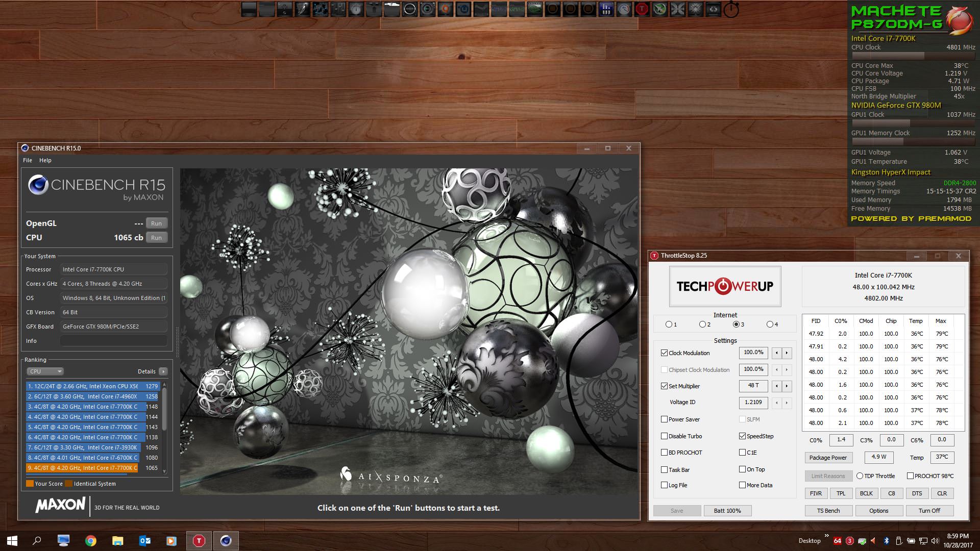Viewport: 980px width, 551px height.
Task: Launch Google Chrome from the taskbar
Action: pos(91,541)
